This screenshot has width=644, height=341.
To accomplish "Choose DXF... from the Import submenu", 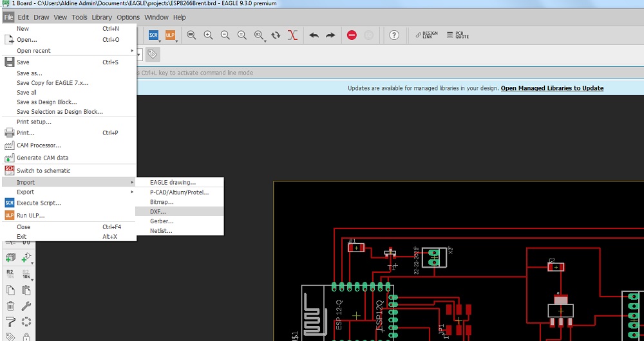I will (180, 212).
